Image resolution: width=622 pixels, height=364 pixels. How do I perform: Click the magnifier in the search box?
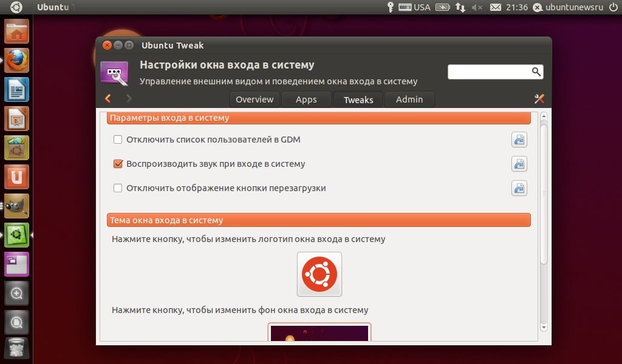pyautogui.click(x=536, y=72)
